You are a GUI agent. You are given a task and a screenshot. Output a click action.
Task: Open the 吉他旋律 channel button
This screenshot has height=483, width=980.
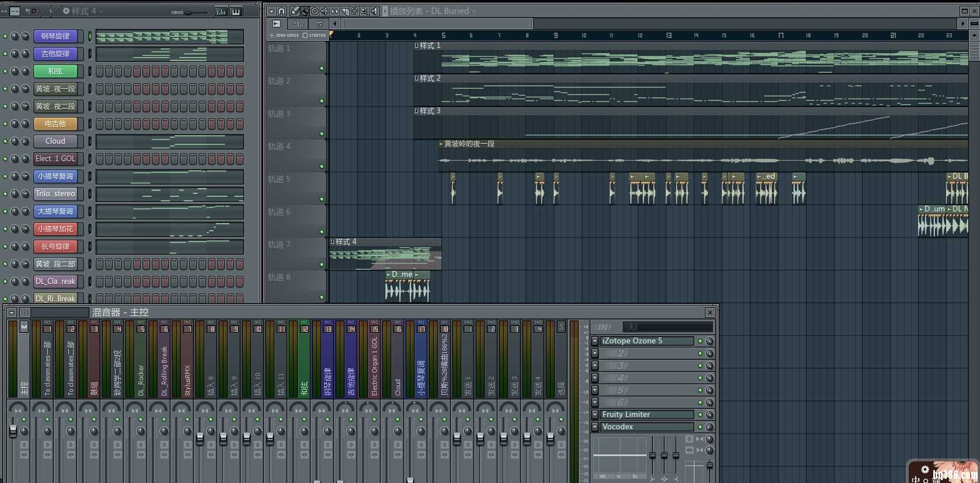point(55,54)
